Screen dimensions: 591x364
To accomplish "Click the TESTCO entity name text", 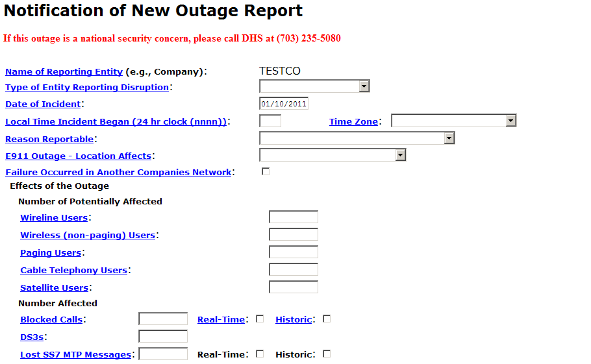I will click(x=280, y=71).
